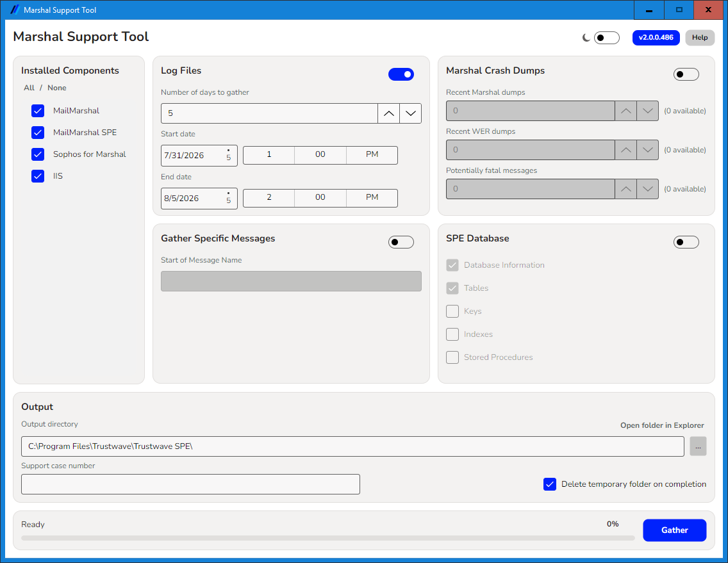Uncheck the MailMarshal checkbox

pos(38,111)
